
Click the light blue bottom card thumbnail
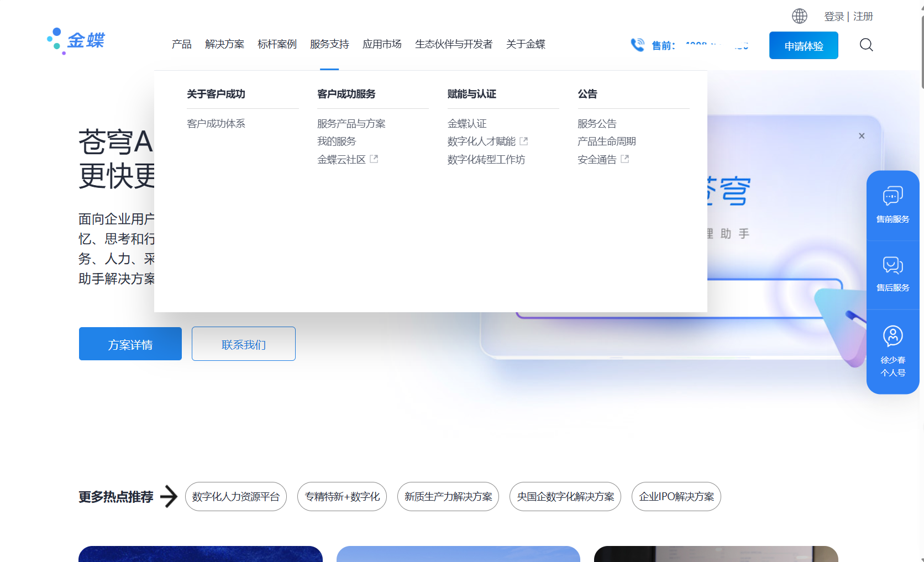(x=458, y=554)
